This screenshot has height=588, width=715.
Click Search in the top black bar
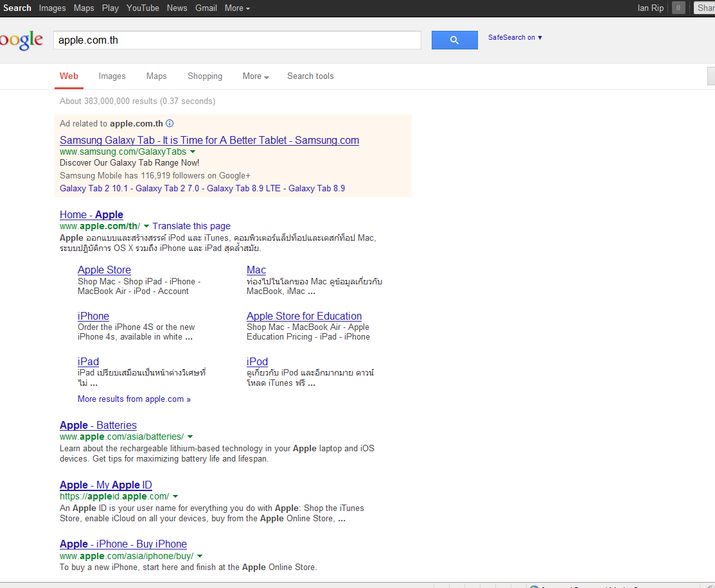[17, 8]
